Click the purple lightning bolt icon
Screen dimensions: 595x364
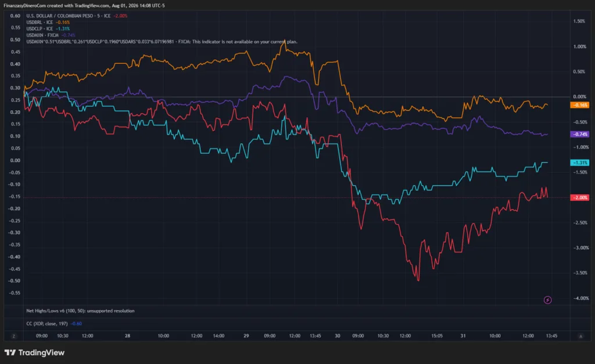coord(547,300)
